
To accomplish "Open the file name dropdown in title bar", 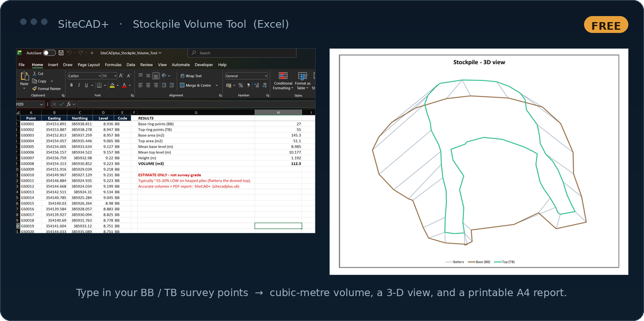I will pos(161,53).
